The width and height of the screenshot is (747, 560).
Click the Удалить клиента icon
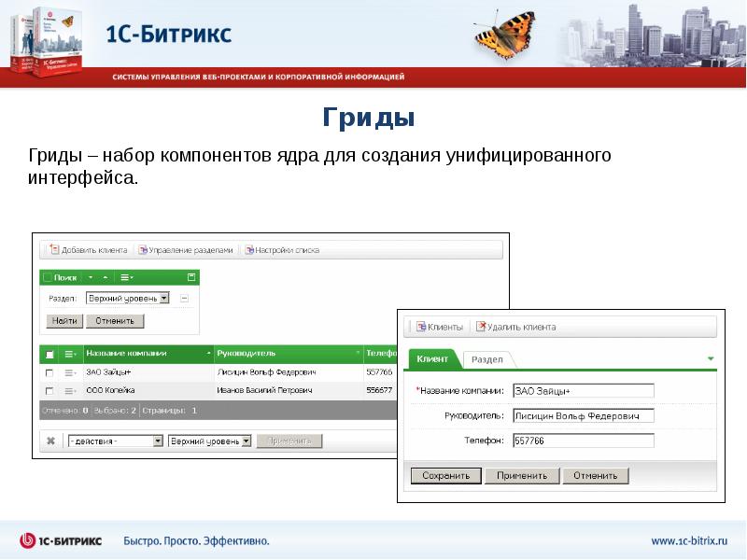tap(481, 327)
